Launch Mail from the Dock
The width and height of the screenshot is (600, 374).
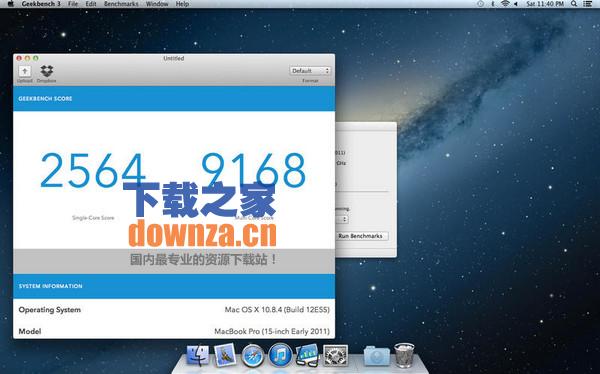tap(225, 355)
